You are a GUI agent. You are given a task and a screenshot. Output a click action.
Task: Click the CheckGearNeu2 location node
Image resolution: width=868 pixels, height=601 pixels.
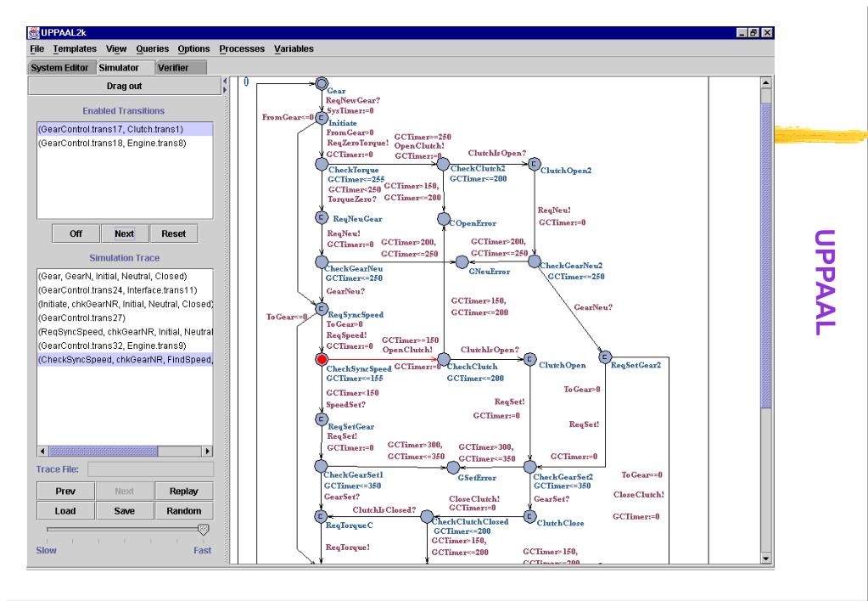535,261
